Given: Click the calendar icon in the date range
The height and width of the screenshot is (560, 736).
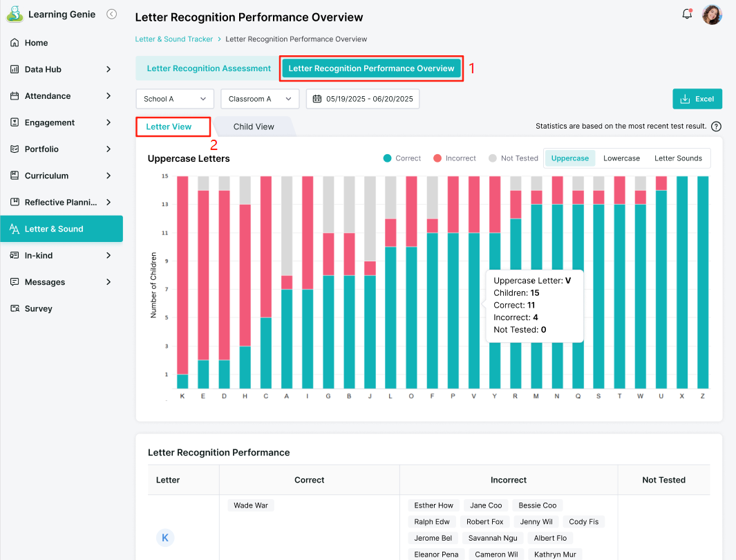Looking at the screenshot, I should pyautogui.click(x=317, y=99).
